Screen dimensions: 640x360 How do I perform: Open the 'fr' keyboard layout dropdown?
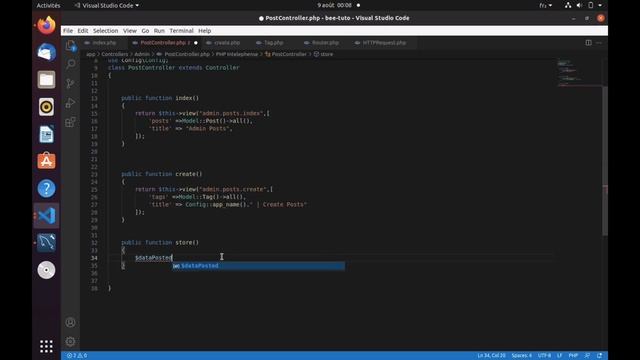tap(546, 5)
